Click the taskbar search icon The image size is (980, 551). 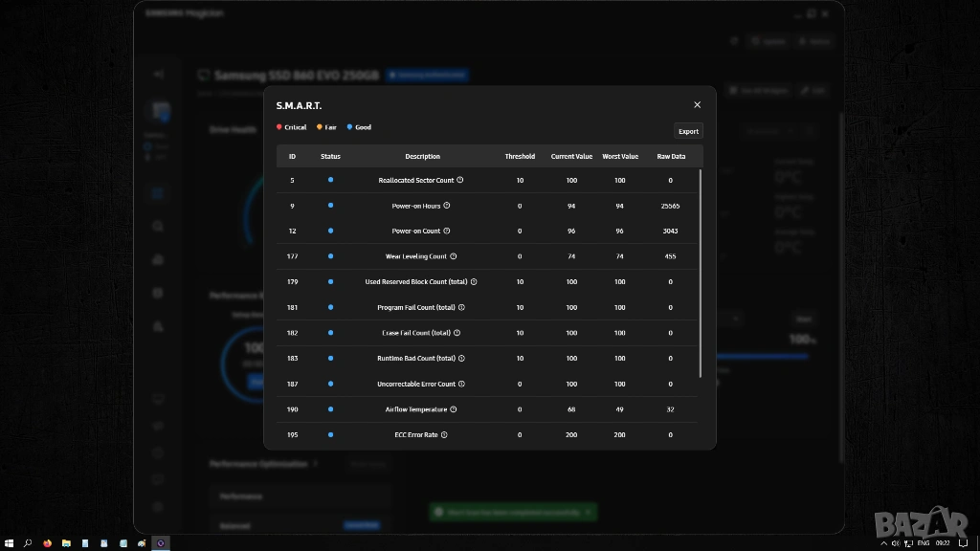click(28, 542)
